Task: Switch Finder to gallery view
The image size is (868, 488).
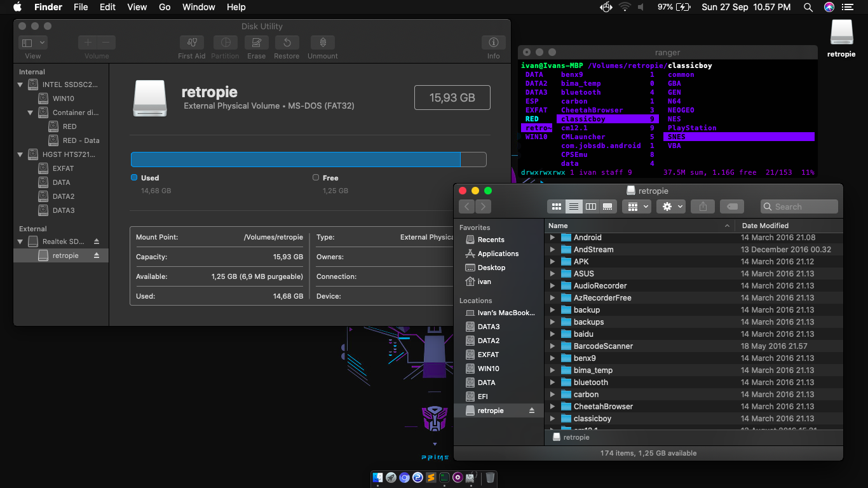Action: (x=607, y=207)
